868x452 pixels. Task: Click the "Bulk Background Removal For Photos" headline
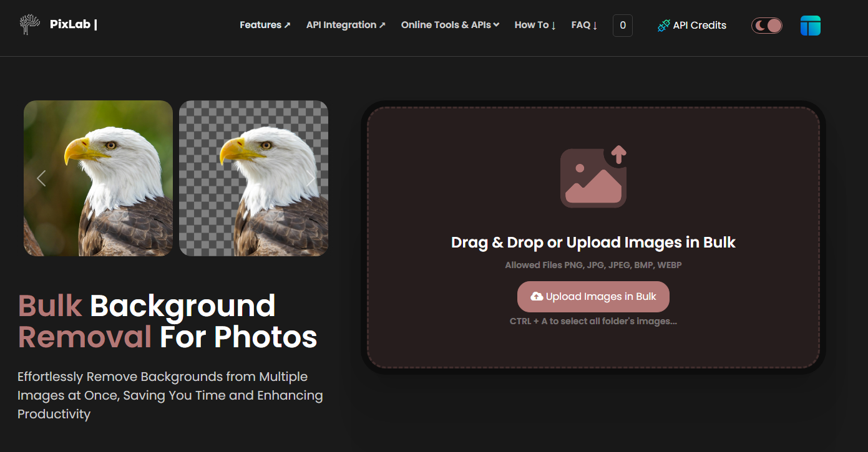point(167,321)
